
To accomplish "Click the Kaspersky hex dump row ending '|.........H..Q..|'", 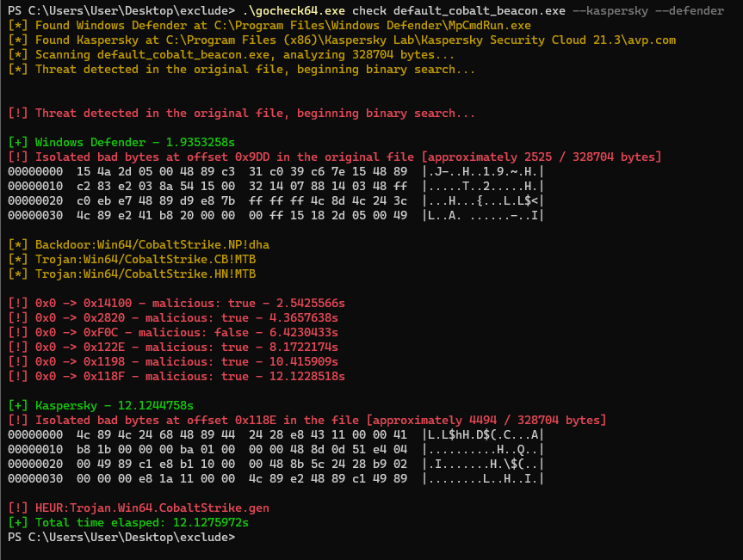I will tap(276, 450).
